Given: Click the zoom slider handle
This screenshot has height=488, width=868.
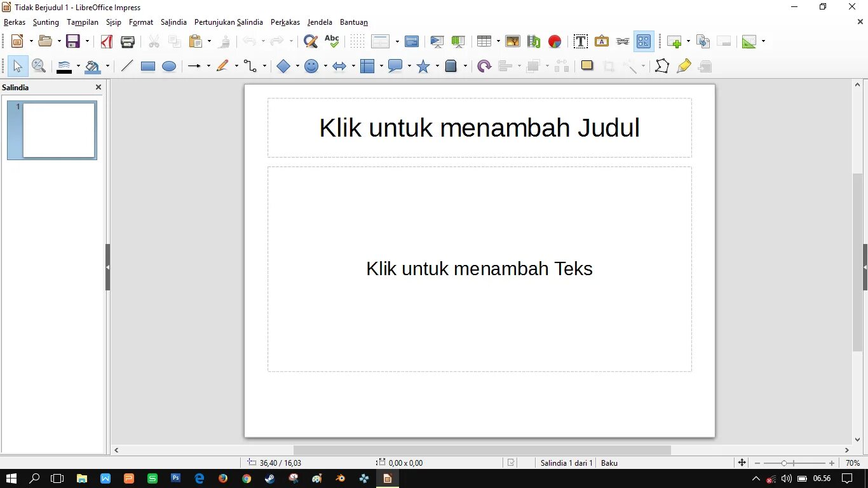Looking at the screenshot, I should pos(784,463).
